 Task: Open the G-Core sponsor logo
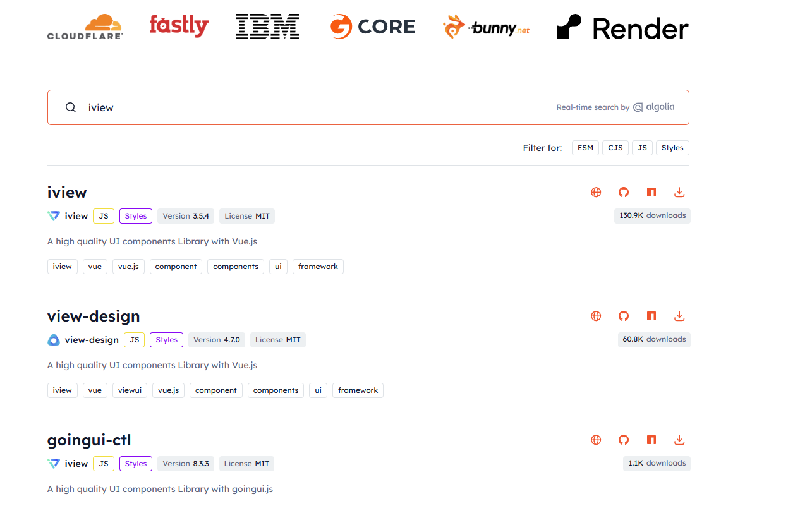pos(373,27)
